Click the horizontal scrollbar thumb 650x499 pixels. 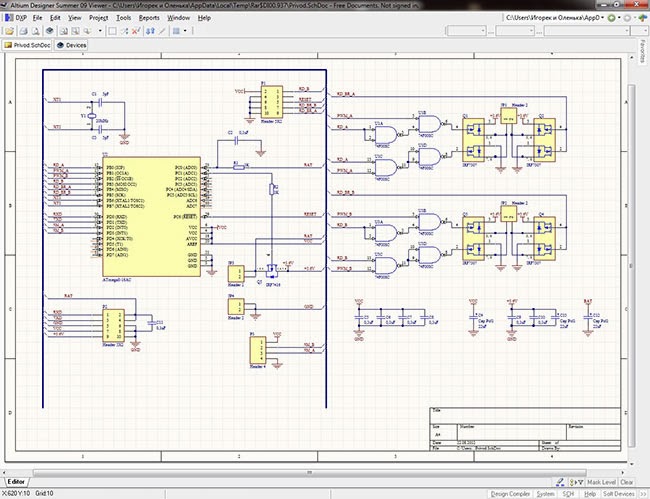pyautogui.click(x=309, y=472)
